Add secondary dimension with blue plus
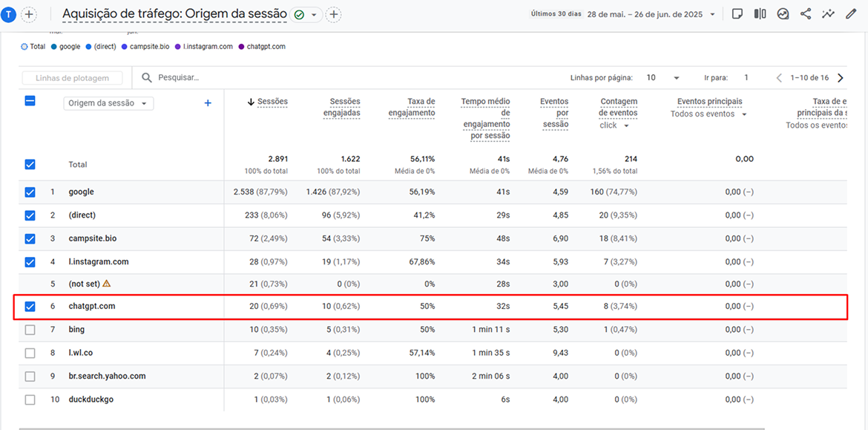Screen dimensions: 868x430 [208, 103]
